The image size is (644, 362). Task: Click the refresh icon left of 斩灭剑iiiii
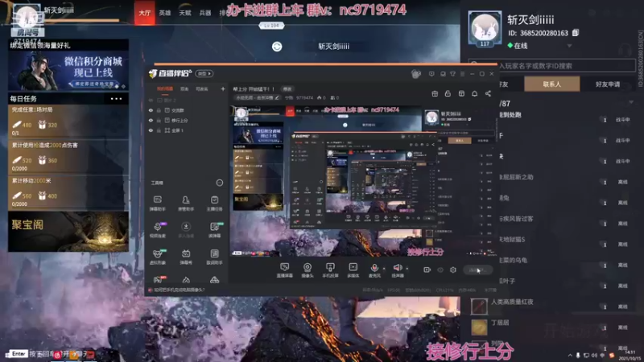[277, 47]
